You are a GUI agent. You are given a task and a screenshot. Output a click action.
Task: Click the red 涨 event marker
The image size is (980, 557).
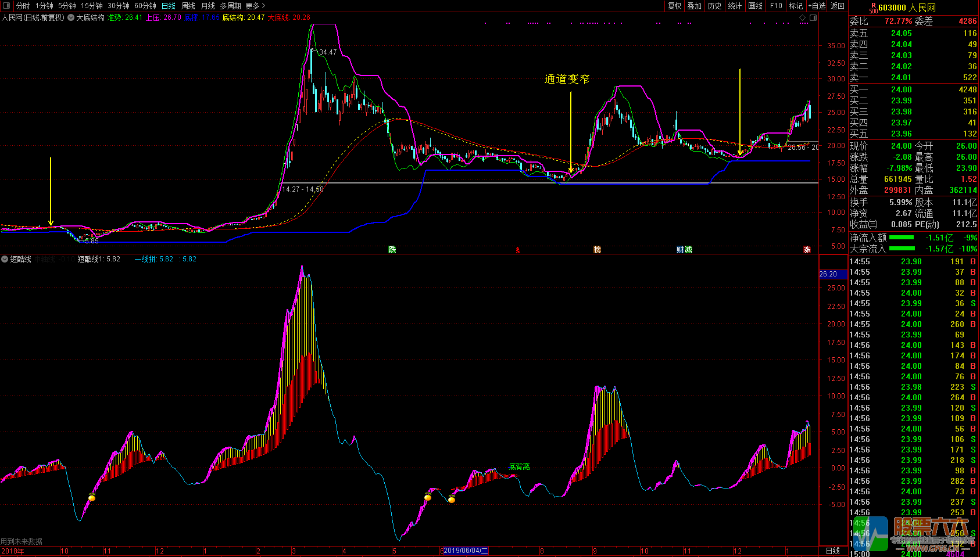tap(807, 250)
